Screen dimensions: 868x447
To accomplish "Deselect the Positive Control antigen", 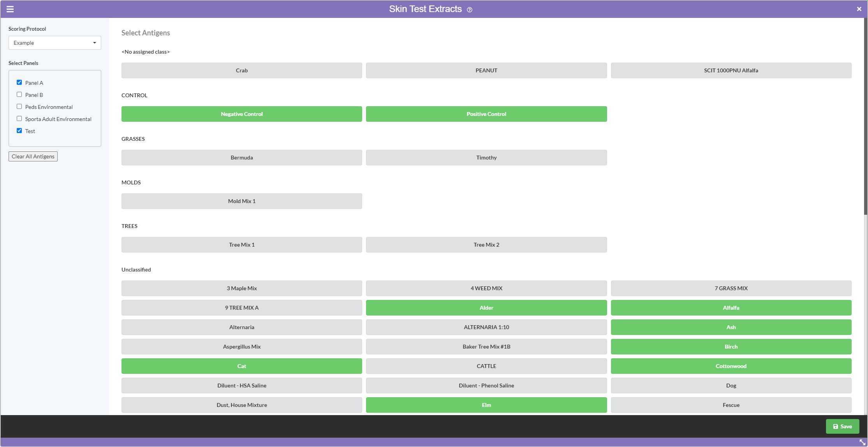I will pos(486,114).
